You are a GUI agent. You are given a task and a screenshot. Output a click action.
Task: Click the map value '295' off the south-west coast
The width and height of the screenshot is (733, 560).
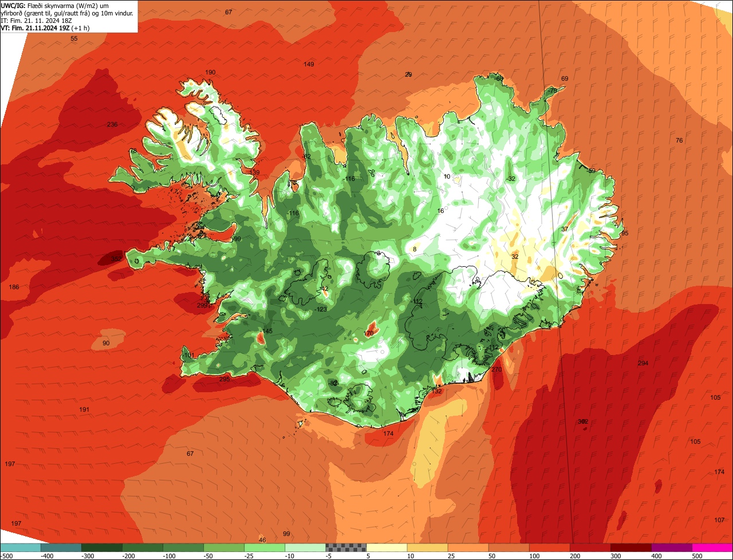click(224, 379)
